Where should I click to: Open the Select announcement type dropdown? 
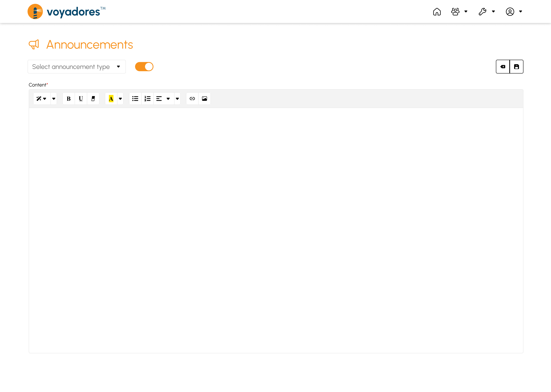pyautogui.click(x=77, y=67)
